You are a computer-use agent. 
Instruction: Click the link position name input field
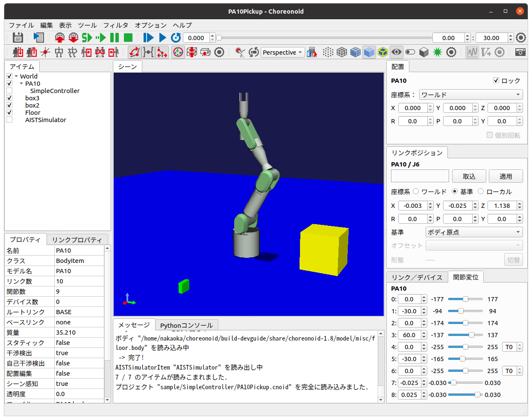click(x=420, y=176)
